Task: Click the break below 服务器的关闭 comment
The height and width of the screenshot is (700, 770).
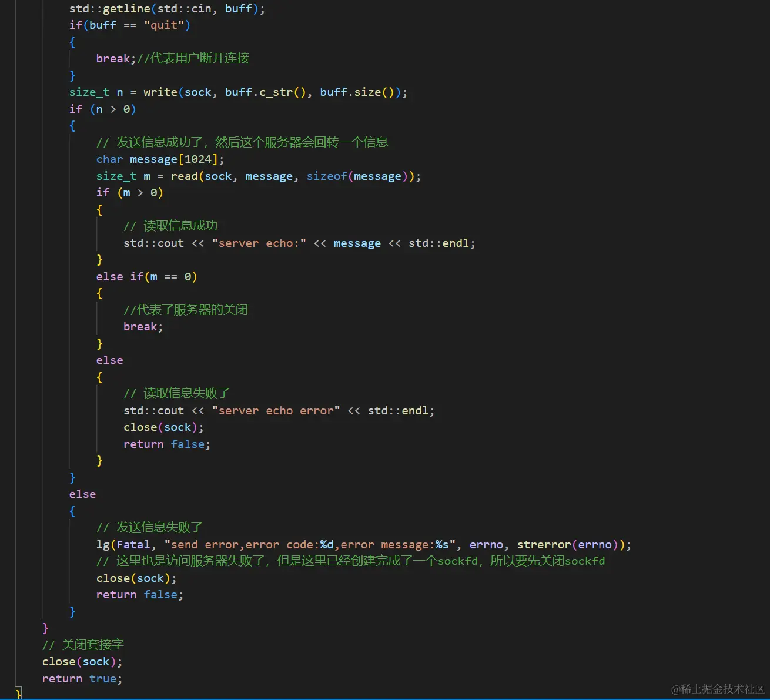Action: [x=143, y=327]
